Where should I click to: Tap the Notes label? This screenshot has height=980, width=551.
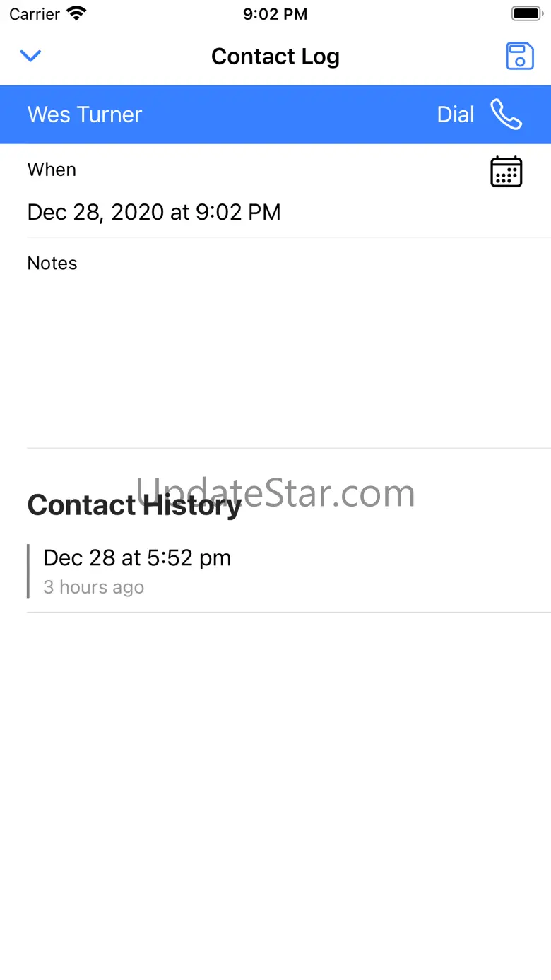pos(52,263)
